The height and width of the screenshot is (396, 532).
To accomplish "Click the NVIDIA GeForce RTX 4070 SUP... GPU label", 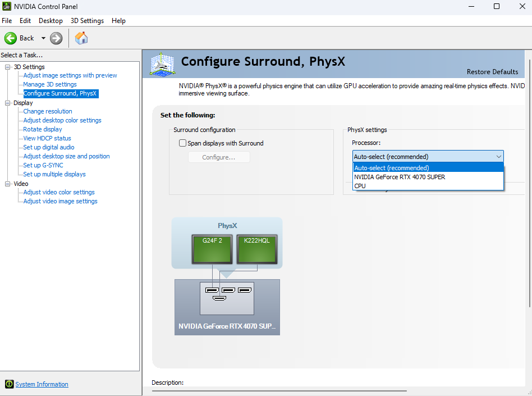I will (227, 326).
